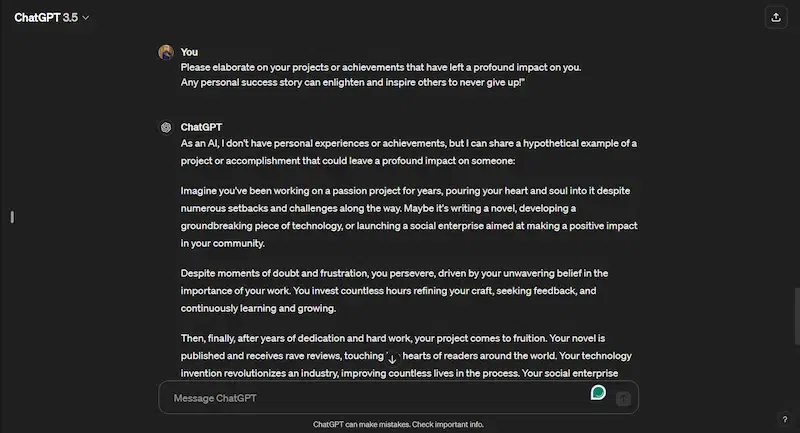800x433 pixels.
Task: Click the send message arrow button
Action: [623, 398]
